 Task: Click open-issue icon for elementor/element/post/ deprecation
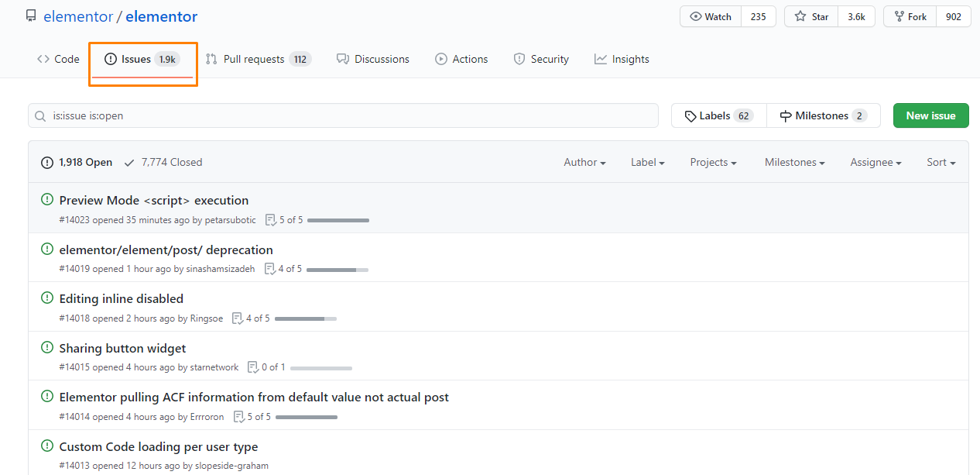pos(47,250)
